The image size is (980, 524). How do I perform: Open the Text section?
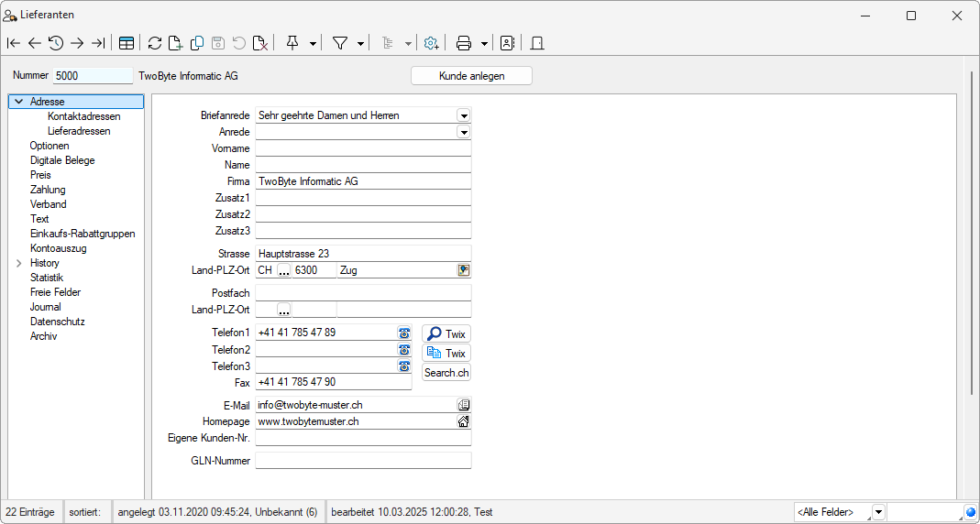pyautogui.click(x=39, y=219)
